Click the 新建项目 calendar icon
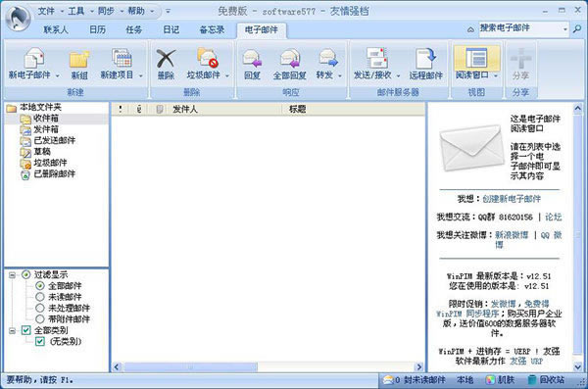 click(122, 58)
